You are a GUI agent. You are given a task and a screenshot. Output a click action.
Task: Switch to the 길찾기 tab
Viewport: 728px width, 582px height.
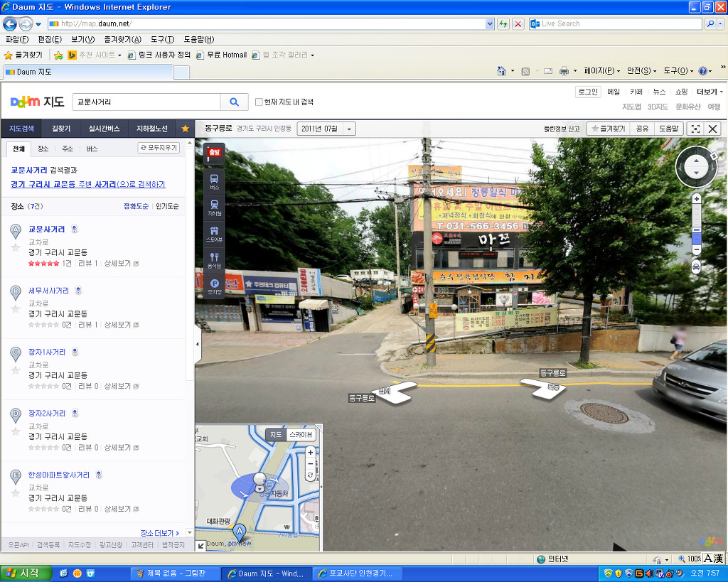point(61,129)
